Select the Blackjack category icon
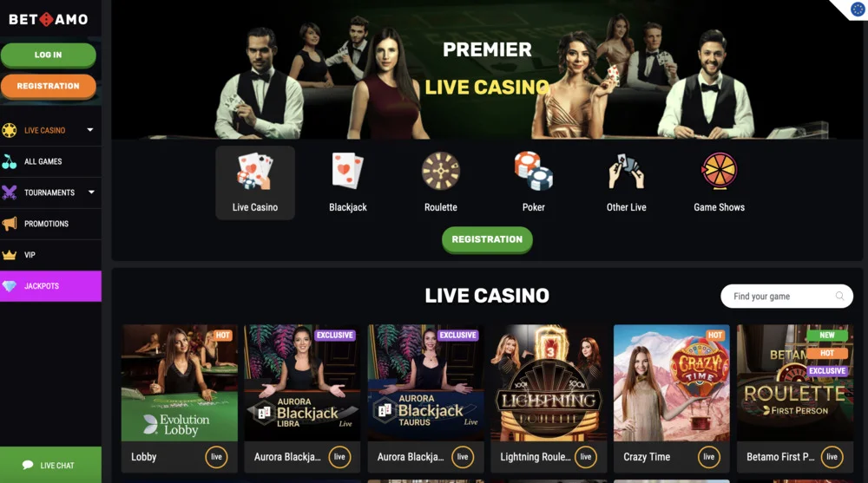Viewport: 868px width, 483px height. coord(348,171)
